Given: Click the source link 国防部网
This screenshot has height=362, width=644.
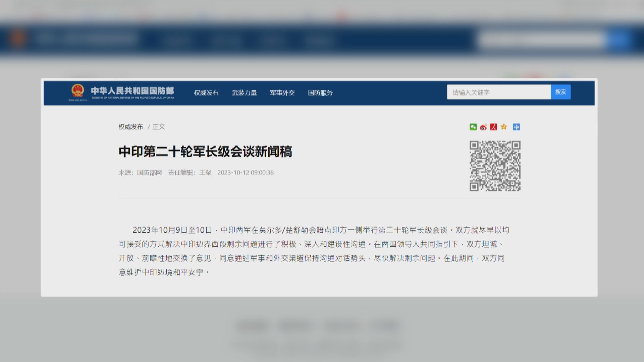Looking at the screenshot, I should [150, 173].
